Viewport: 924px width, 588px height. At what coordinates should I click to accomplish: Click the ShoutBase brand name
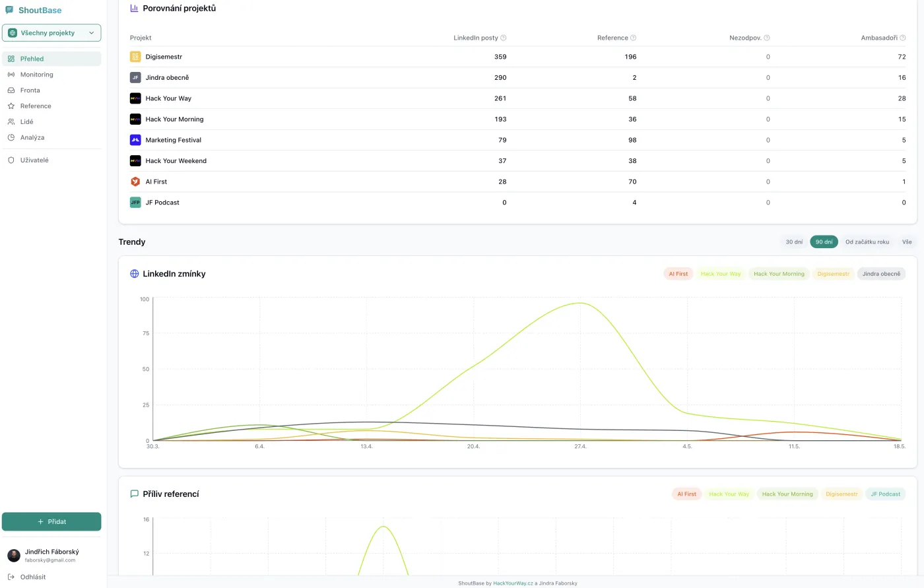click(40, 11)
